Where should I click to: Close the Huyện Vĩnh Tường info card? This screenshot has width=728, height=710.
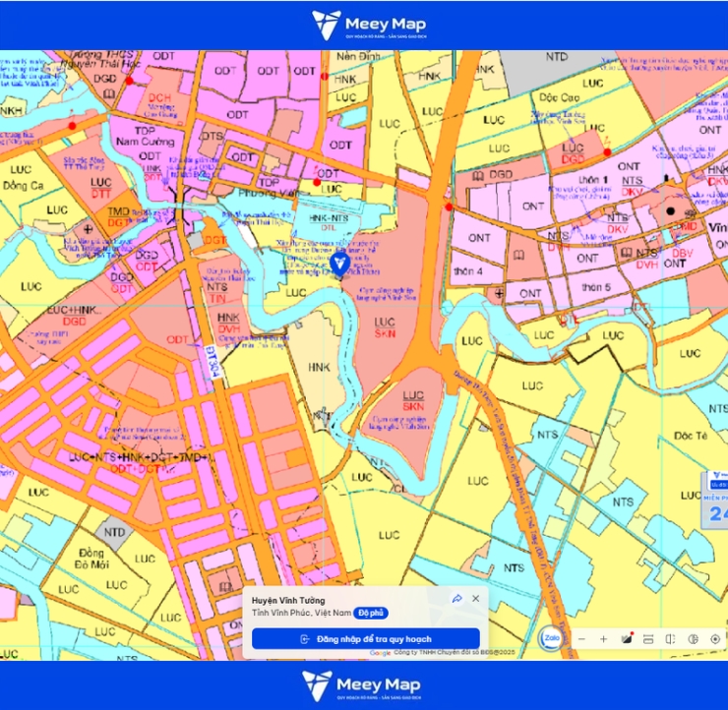[476, 599]
